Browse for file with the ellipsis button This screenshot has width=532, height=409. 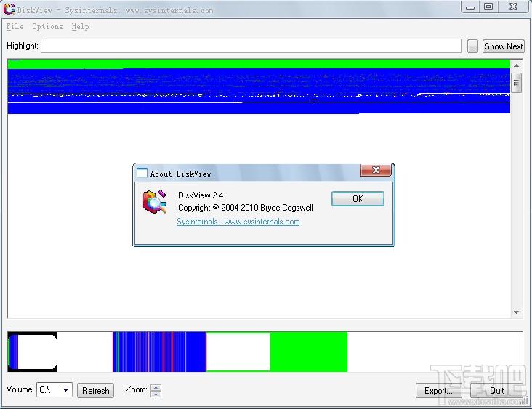pos(472,46)
